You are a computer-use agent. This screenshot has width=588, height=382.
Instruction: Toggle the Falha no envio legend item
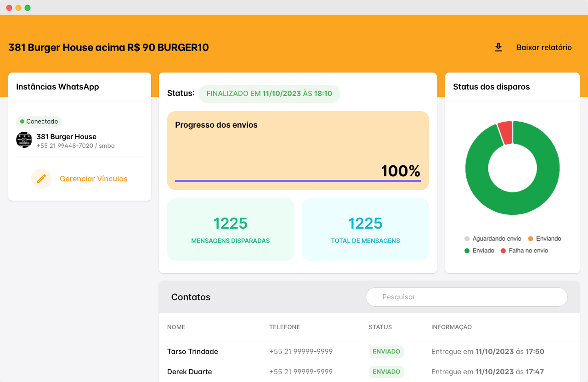[524, 251]
